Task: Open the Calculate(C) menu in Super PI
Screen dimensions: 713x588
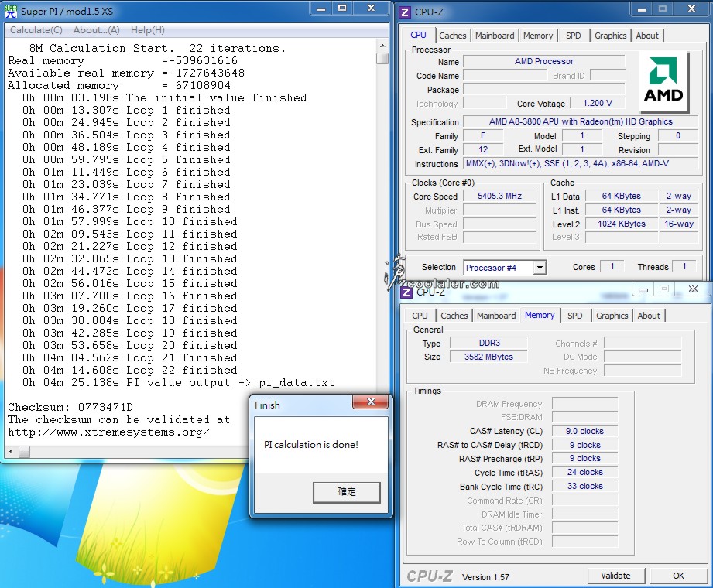Action: click(36, 30)
